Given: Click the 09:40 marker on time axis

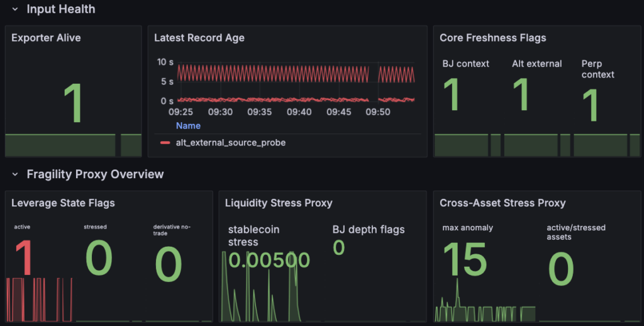Looking at the screenshot, I should click(299, 112).
